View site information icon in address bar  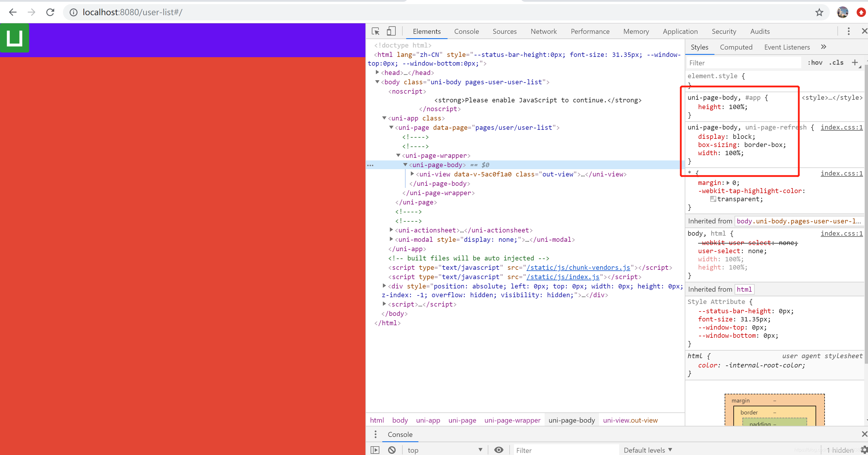point(73,13)
